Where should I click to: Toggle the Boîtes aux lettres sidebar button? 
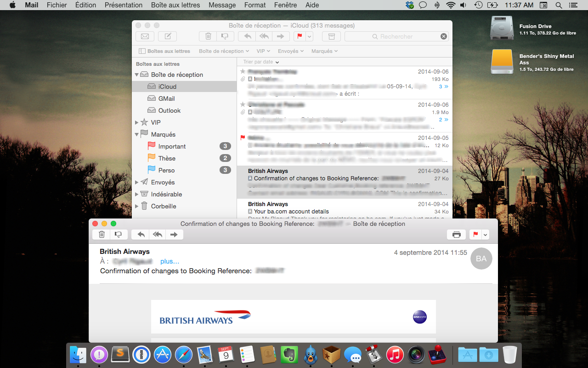coord(164,51)
